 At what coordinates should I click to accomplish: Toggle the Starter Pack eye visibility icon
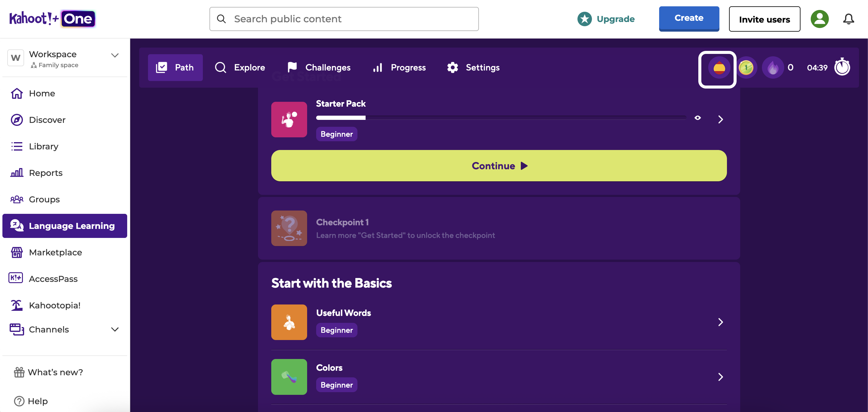tap(698, 118)
